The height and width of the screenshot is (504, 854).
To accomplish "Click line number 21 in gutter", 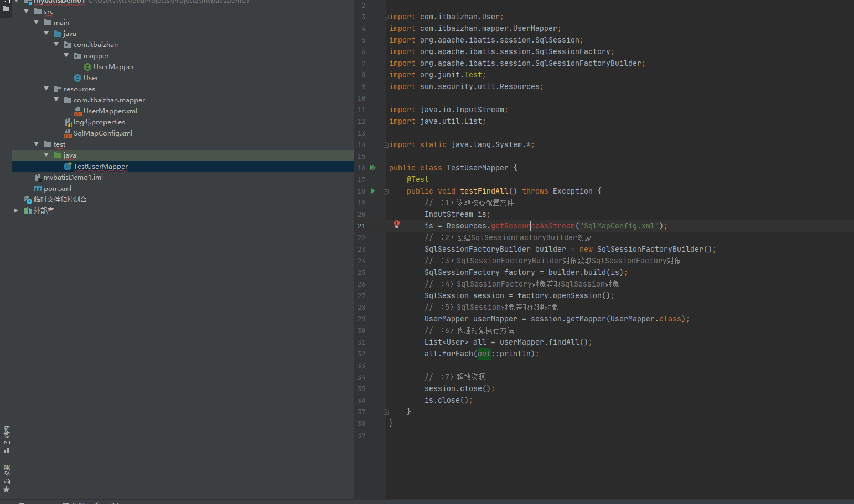I will coord(361,226).
